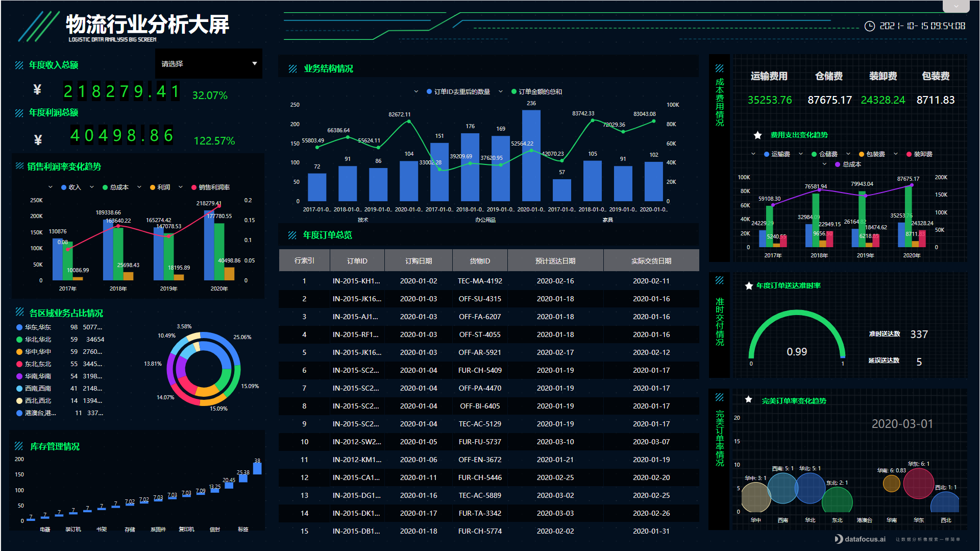Expand the chevron before 订单ID去重后的数量 legend
The width and height of the screenshot is (980, 551).
point(416,92)
